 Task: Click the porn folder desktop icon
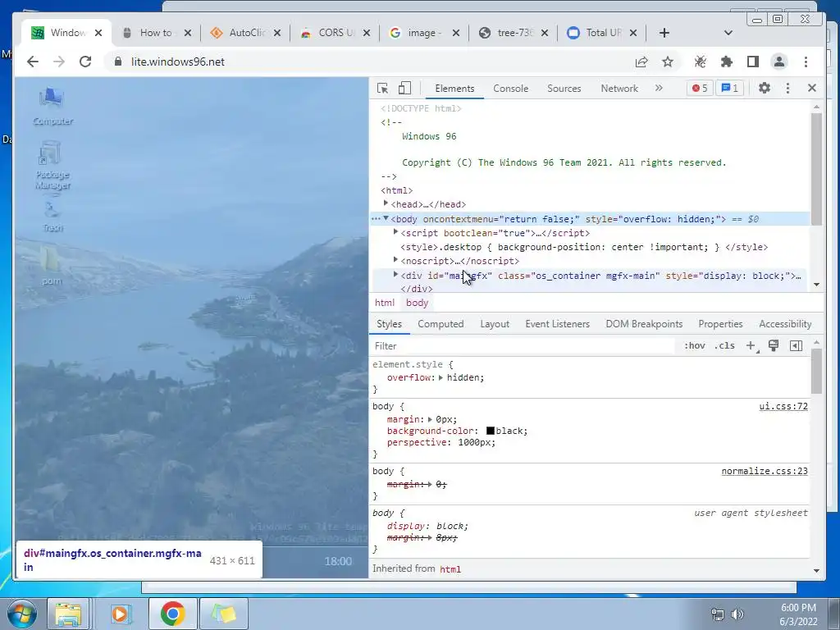(x=52, y=265)
